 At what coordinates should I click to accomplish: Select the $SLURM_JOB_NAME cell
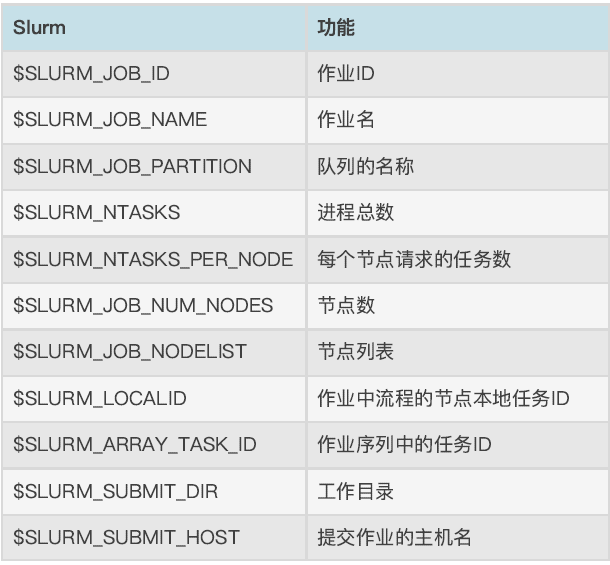(154, 120)
